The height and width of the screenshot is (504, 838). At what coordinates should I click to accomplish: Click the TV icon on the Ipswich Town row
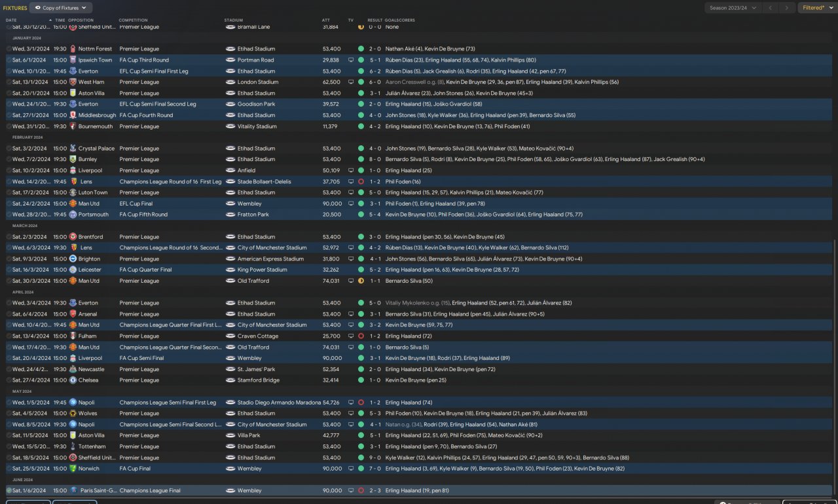click(x=351, y=60)
